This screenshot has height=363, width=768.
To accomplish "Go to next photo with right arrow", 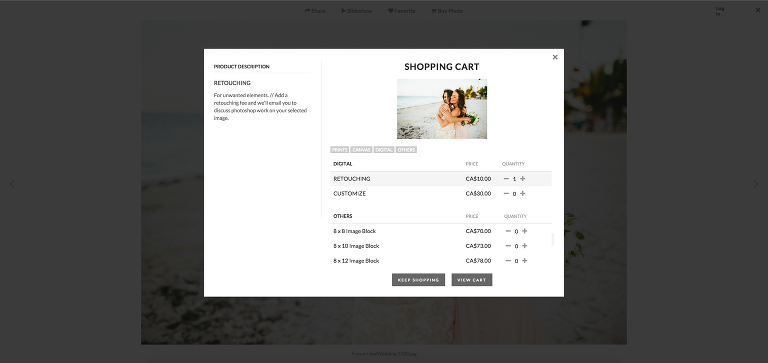I will 756,184.
